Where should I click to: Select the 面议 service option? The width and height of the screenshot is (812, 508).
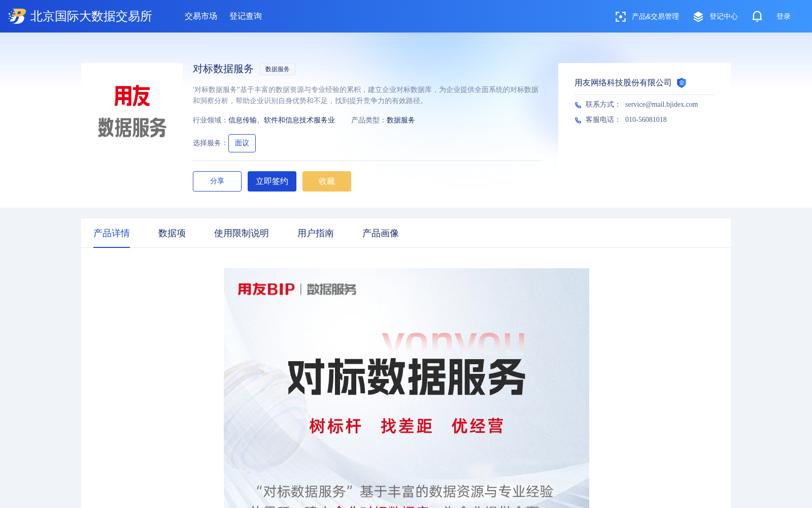[242, 143]
